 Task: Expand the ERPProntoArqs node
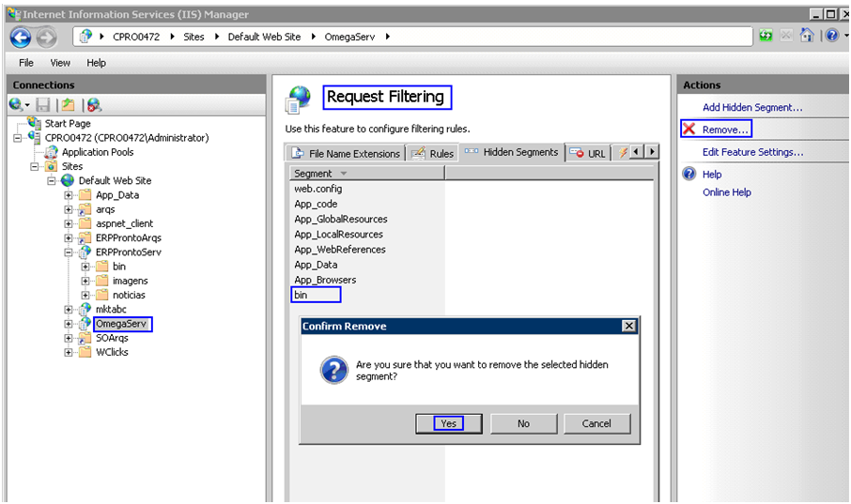[x=69, y=237]
